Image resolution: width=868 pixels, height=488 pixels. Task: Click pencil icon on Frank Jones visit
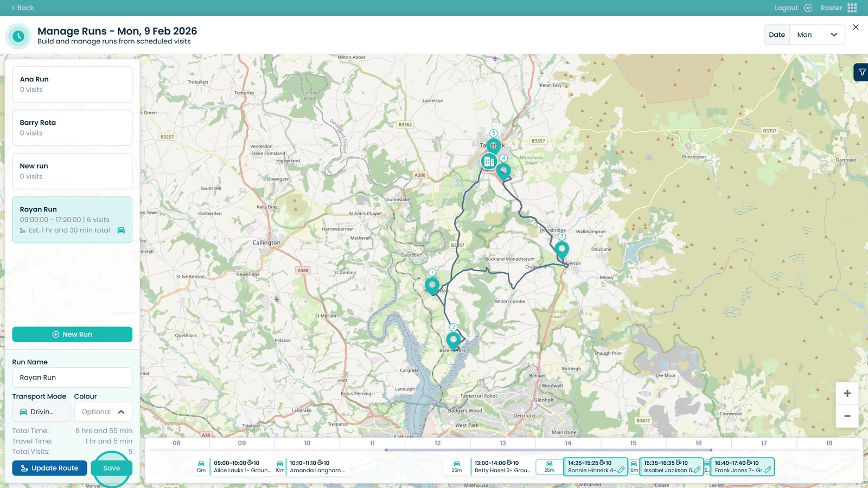768,470
